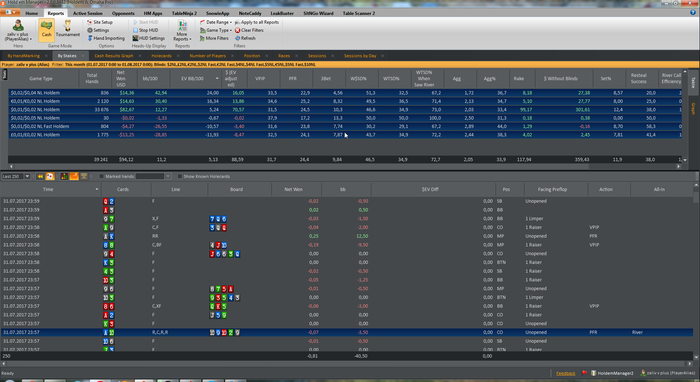The image size is (700, 382).
Task: Close the Sessions report tab
Action: tap(332, 56)
